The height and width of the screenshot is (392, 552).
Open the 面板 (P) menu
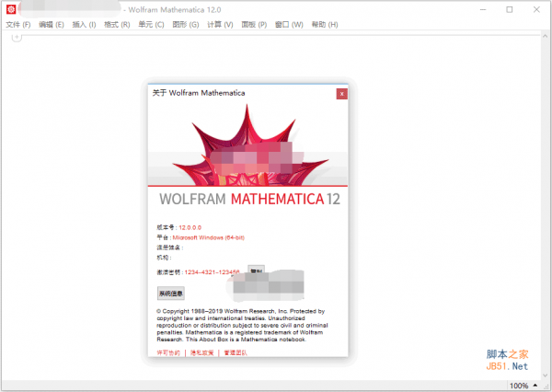pyautogui.click(x=254, y=24)
